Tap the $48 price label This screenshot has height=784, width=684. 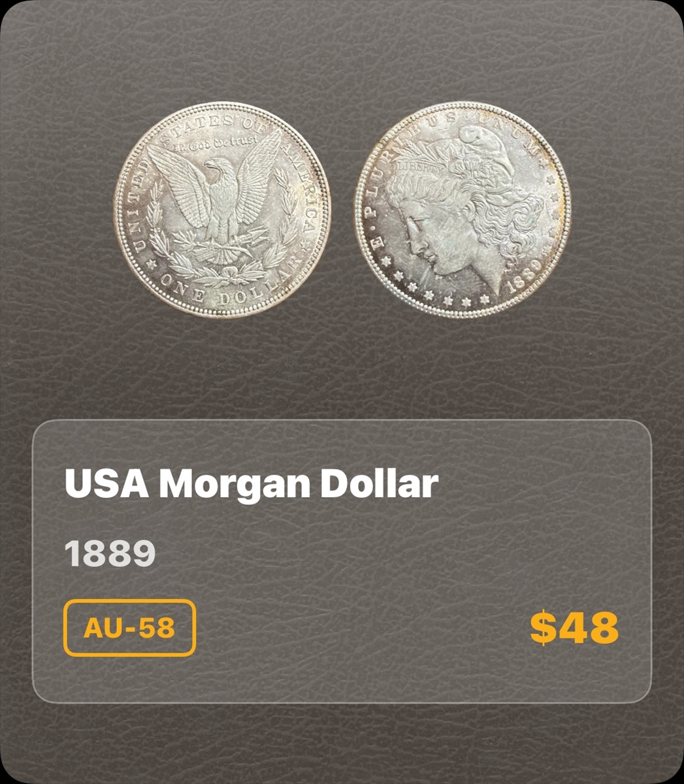pos(574,628)
